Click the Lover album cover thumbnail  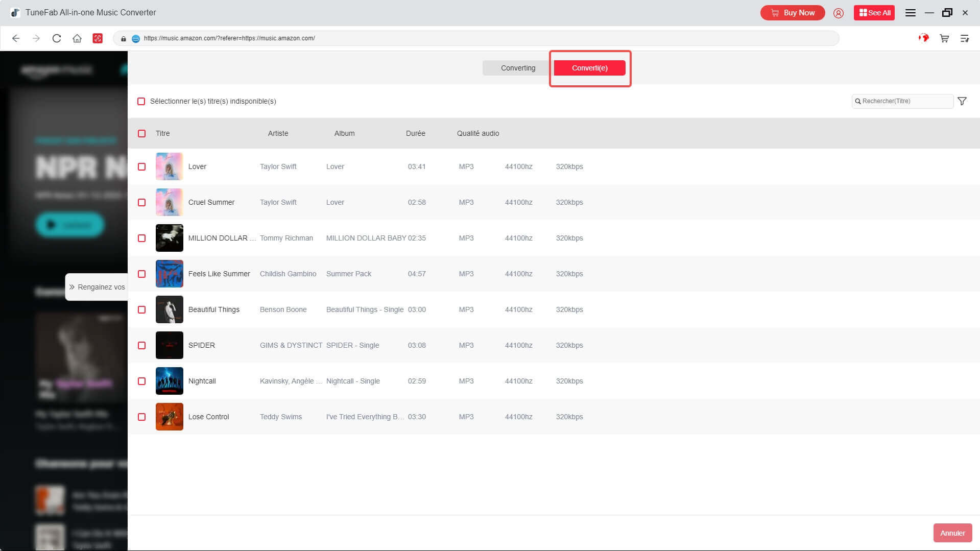(x=170, y=166)
